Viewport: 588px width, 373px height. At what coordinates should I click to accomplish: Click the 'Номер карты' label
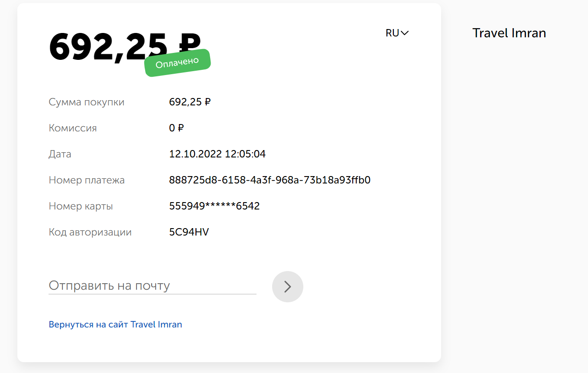pos(81,206)
